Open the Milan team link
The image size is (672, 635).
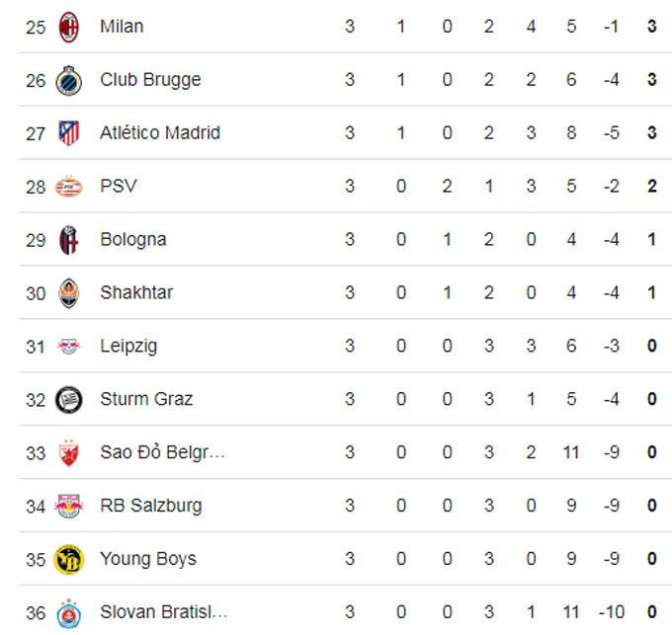pyautogui.click(x=122, y=27)
